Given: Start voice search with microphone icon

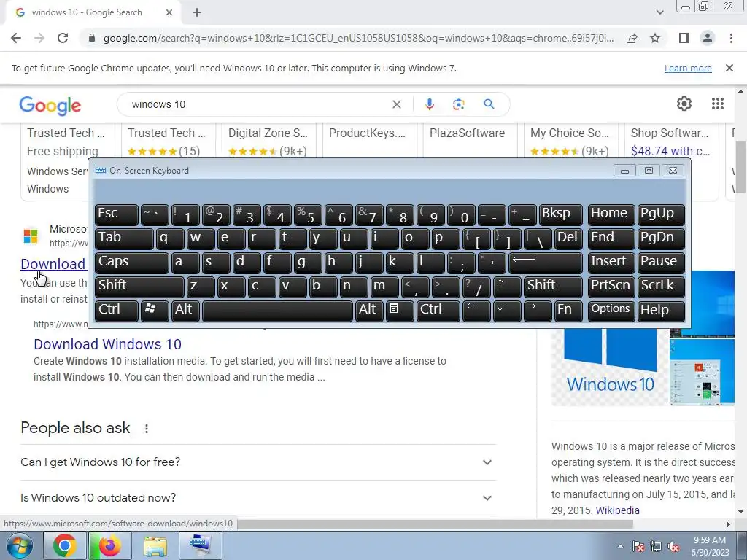Looking at the screenshot, I should (429, 104).
